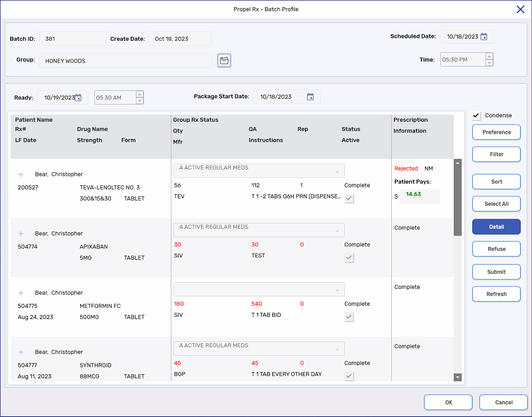
Task: Toggle Active checkbox for Metformin FC row
Action: coord(349,317)
